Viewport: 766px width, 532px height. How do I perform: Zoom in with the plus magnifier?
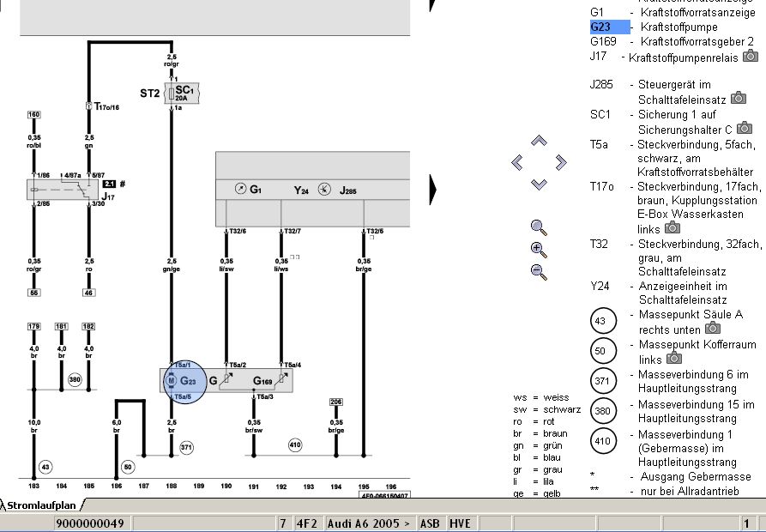pyautogui.click(x=539, y=250)
